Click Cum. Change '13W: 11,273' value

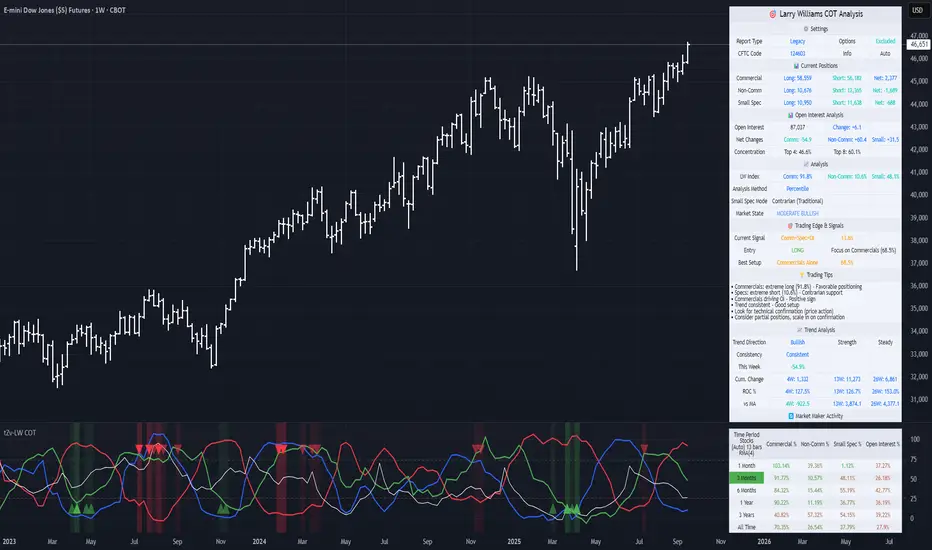[846, 379]
